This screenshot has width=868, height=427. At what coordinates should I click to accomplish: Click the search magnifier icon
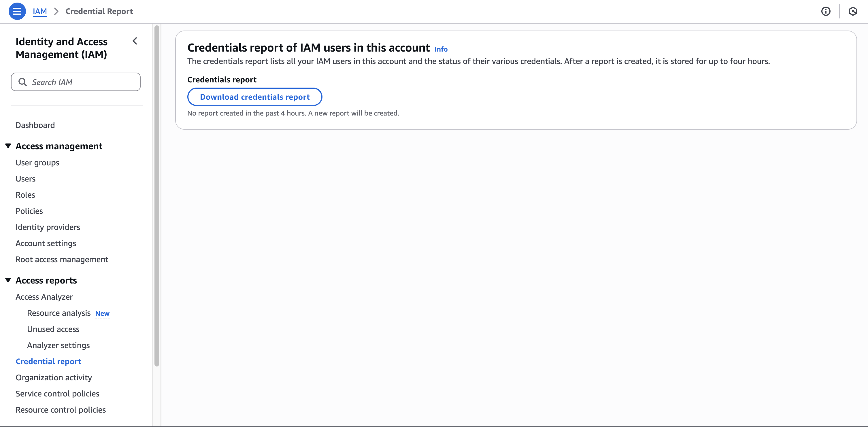pos(22,82)
